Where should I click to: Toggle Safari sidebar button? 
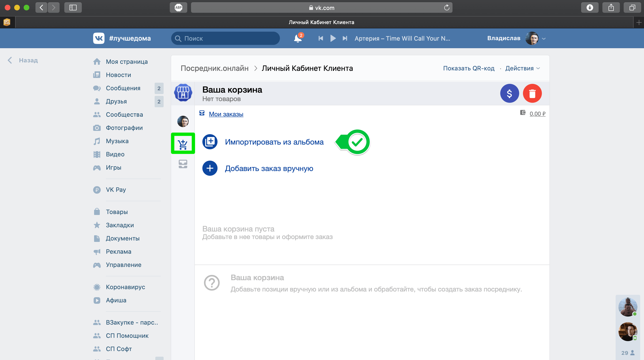73,8
